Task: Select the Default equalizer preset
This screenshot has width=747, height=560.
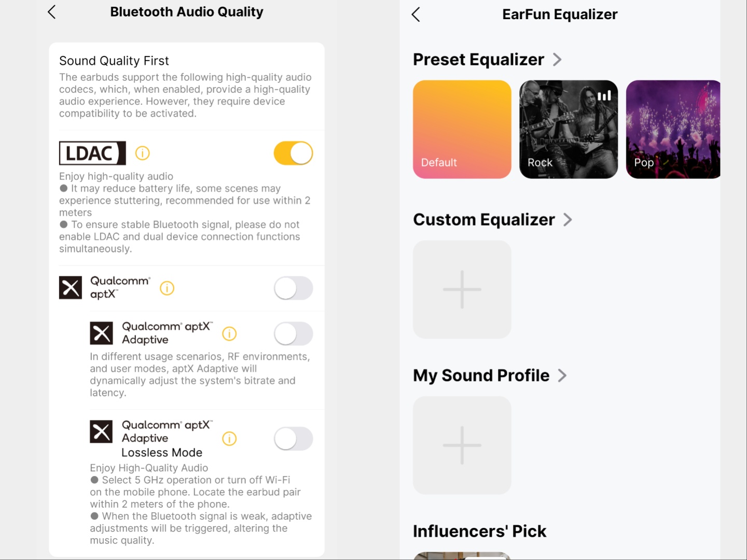Action: (462, 129)
